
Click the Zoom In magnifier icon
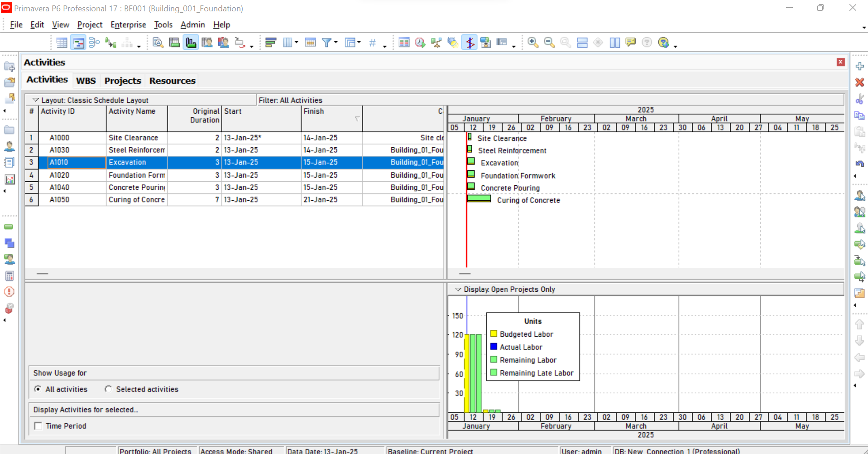533,43
